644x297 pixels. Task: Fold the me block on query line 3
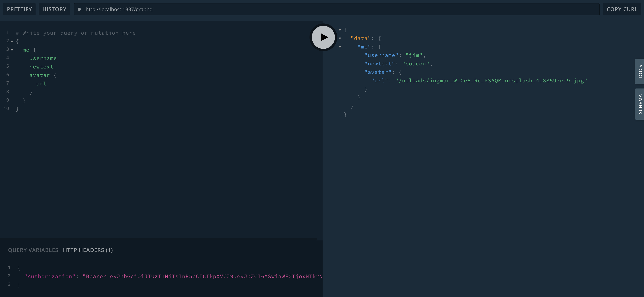click(x=12, y=50)
